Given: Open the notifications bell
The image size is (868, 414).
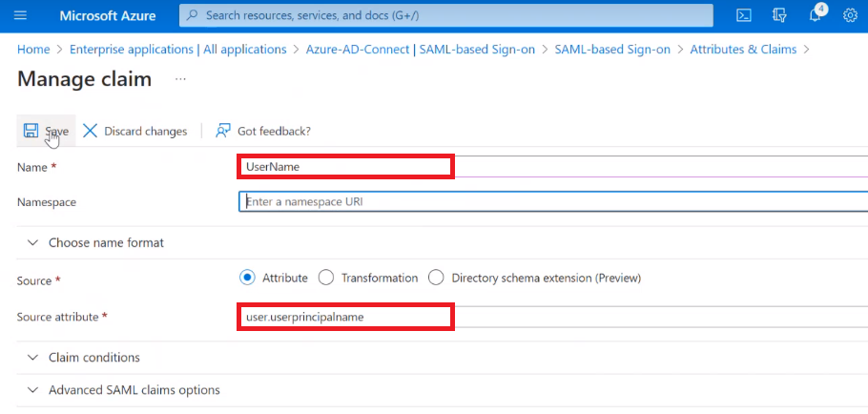Looking at the screenshot, I should (x=815, y=15).
